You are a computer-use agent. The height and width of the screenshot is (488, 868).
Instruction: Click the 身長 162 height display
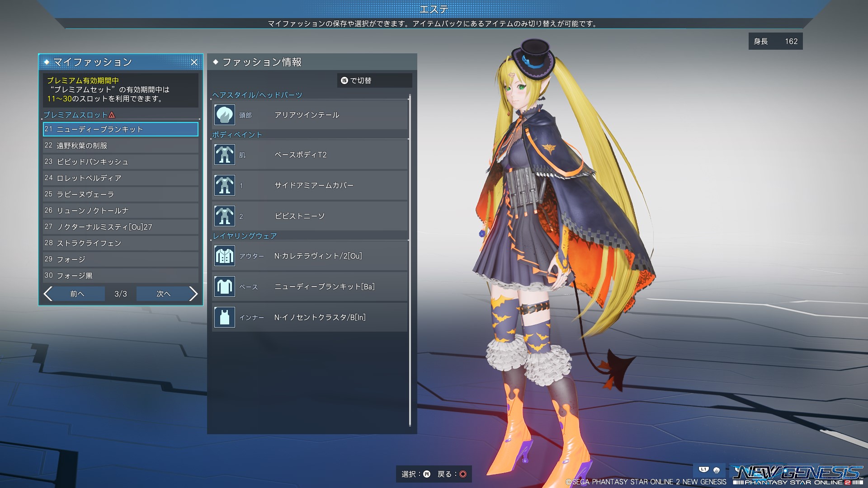(x=775, y=41)
